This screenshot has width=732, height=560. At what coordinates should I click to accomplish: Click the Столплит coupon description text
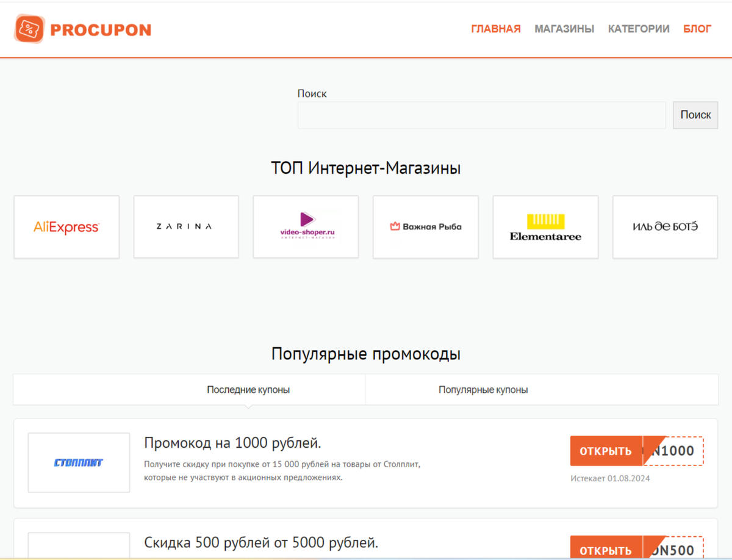click(x=282, y=471)
